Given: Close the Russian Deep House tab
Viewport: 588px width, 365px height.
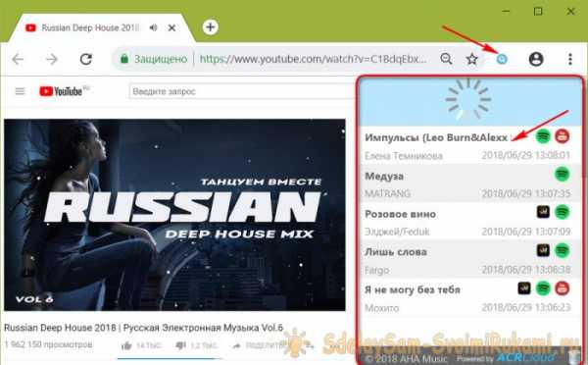Looking at the screenshot, I should point(171,27).
